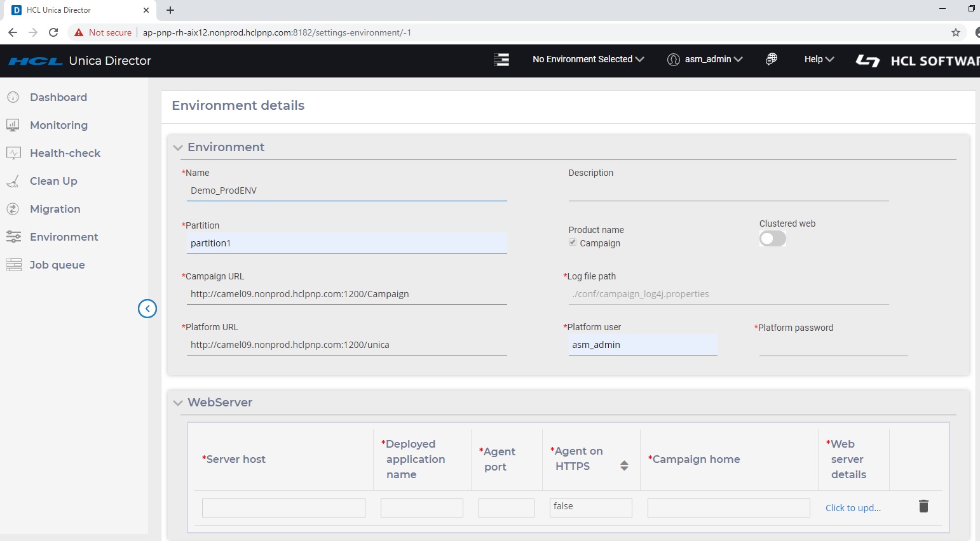980x541 pixels.
Task: Delete the web server row with trash icon
Action: (923, 506)
